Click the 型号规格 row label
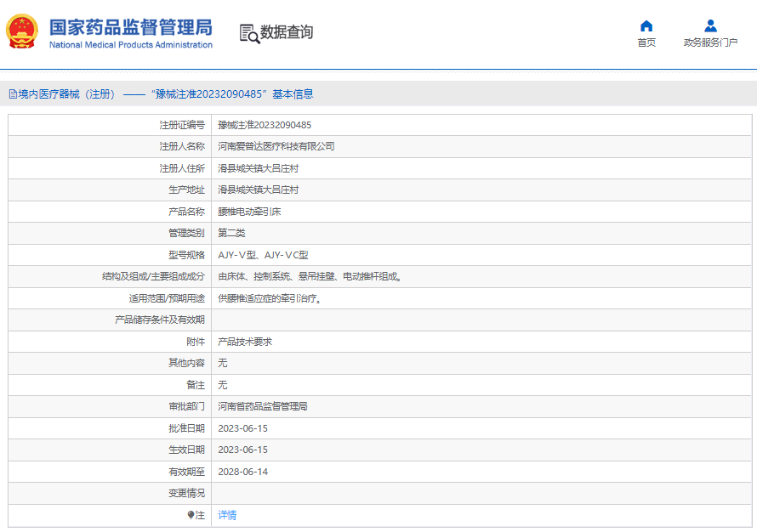This screenshot has height=532, width=757. point(186,255)
